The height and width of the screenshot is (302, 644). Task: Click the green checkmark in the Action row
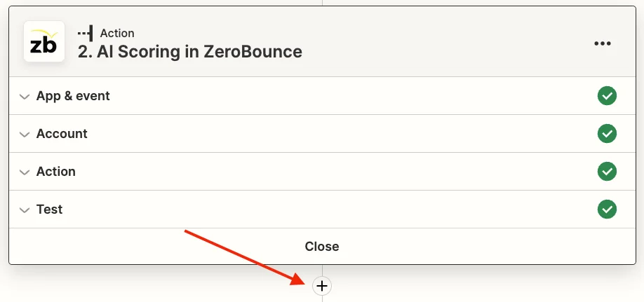click(607, 172)
